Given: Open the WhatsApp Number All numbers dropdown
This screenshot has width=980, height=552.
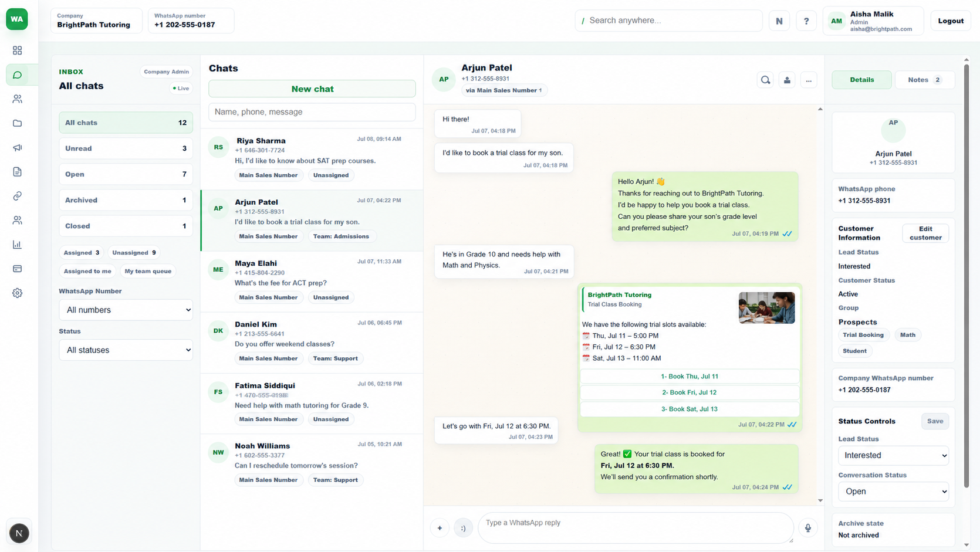Looking at the screenshot, I should tap(126, 310).
